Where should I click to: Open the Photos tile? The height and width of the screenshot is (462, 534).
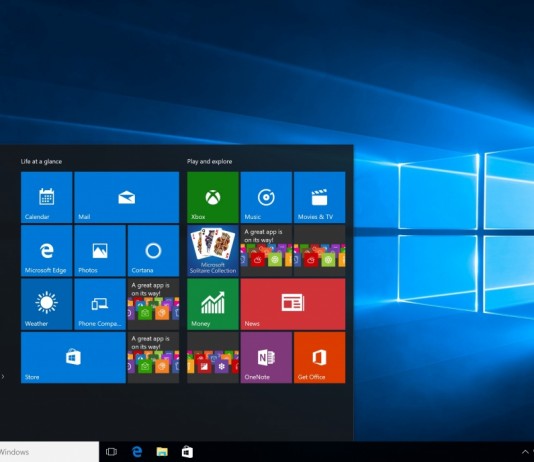pos(100,251)
